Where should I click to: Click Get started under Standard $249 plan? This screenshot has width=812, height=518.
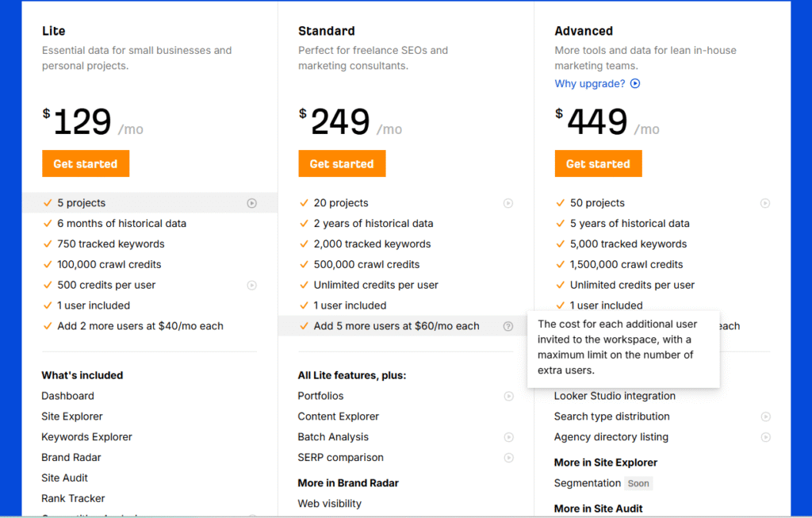pyautogui.click(x=342, y=164)
